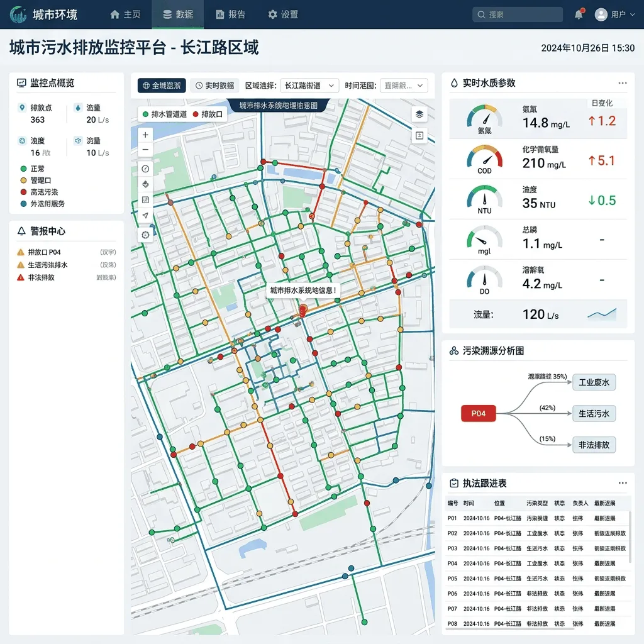Select the 非法排放 node
The image size is (644, 644).
click(x=594, y=445)
